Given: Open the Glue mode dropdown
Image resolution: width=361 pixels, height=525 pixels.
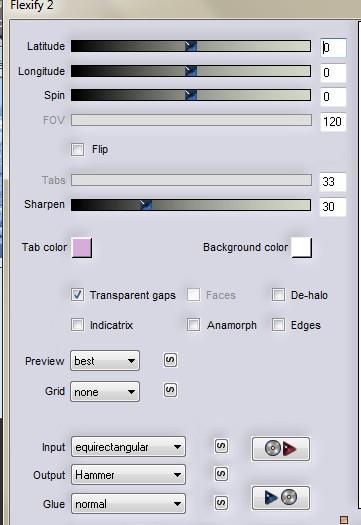Looking at the screenshot, I should click(128, 503).
